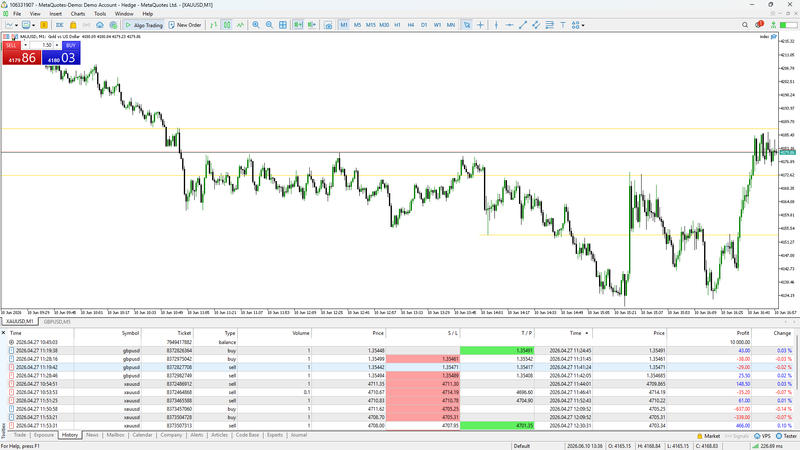Switch chart to M5 timeframe
Image resolution: width=800 pixels, height=450 pixels.
(x=357, y=24)
